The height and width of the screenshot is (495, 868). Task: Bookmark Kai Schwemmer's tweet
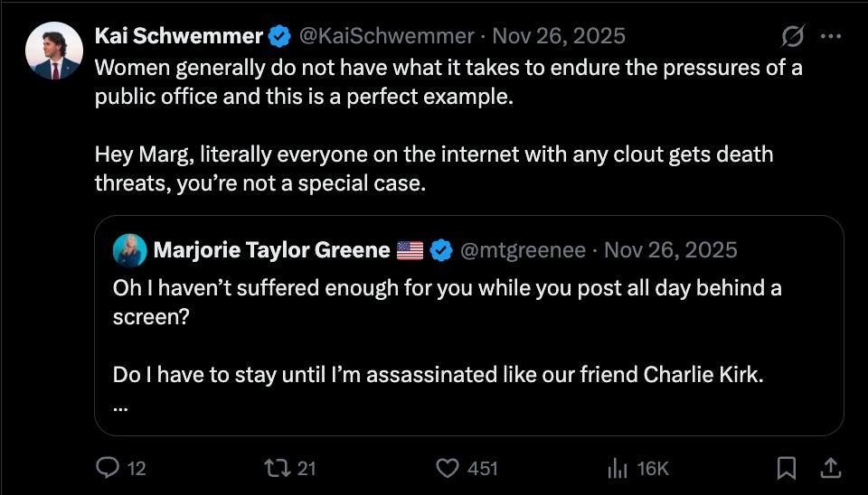pos(787,468)
